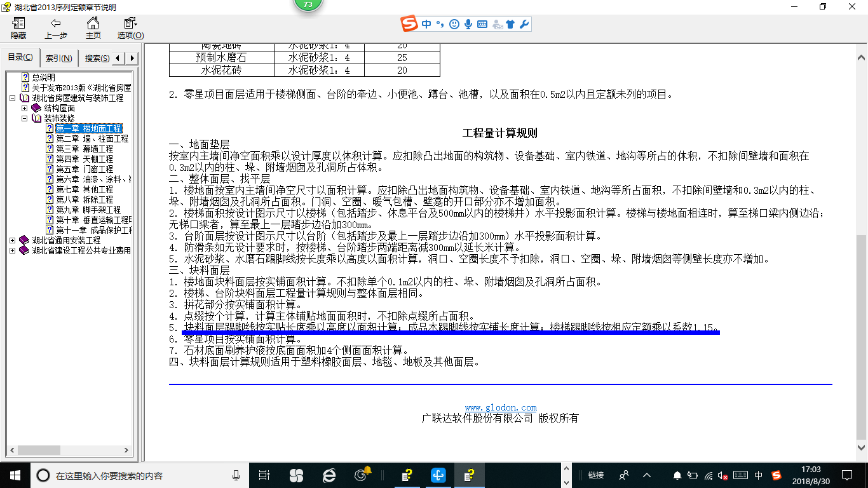Open the www.glodon.com link
This screenshot has width=868, height=488.
[x=501, y=408]
